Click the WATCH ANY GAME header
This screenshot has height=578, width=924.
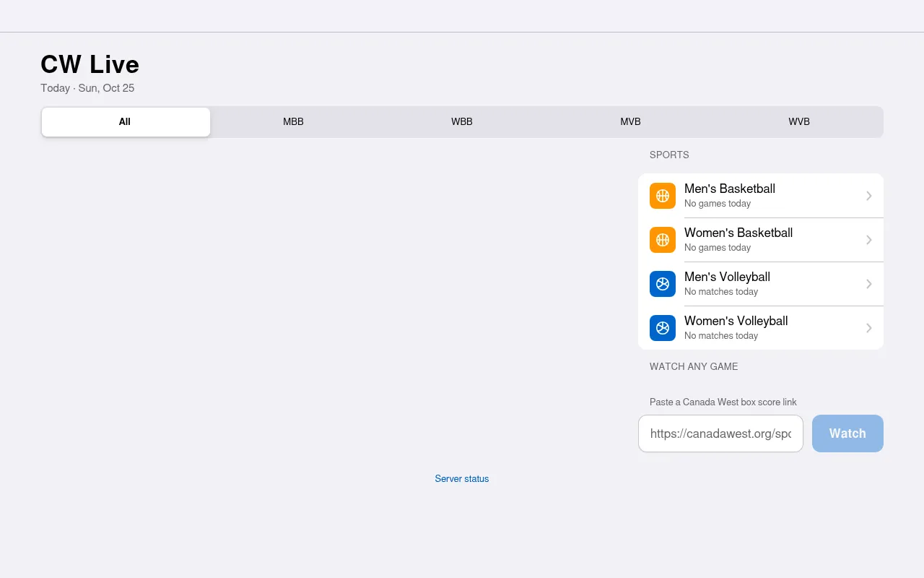[694, 366]
